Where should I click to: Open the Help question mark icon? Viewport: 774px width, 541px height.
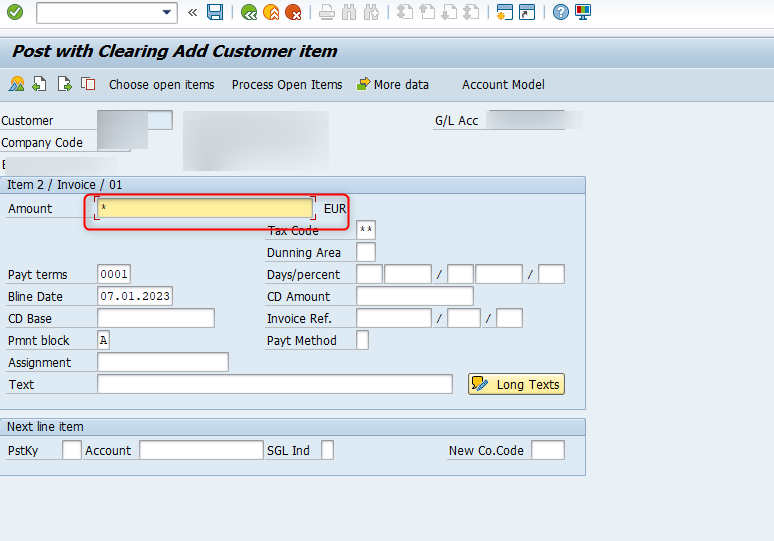(x=561, y=12)
